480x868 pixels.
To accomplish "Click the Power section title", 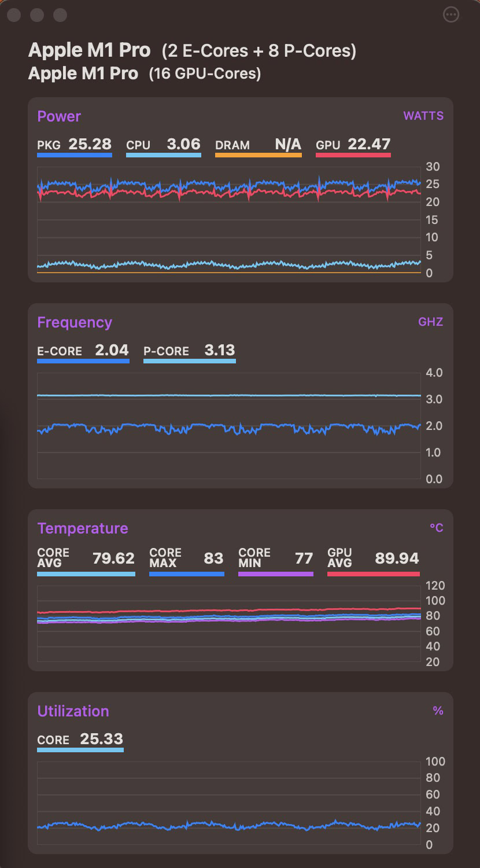I will [59, 116].
